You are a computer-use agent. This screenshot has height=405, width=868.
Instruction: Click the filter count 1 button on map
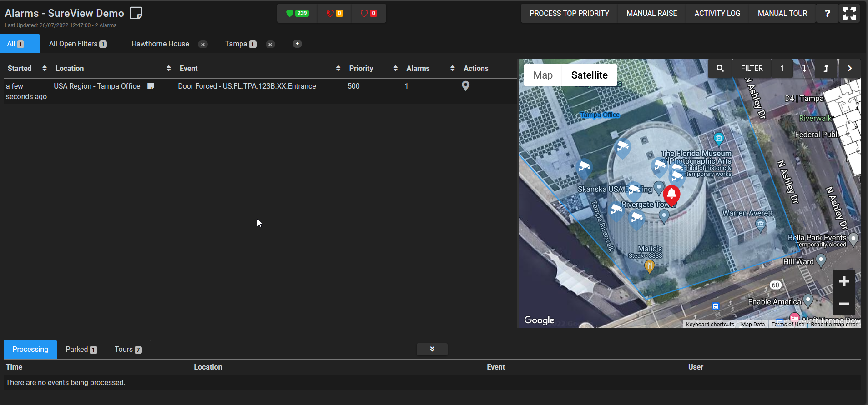[x=782, y=68]
